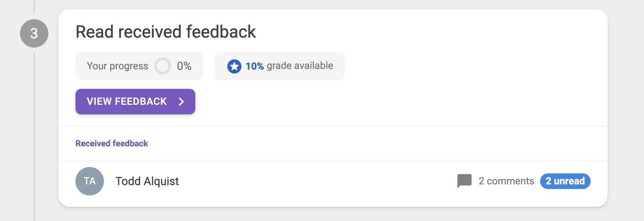This screenshot has height=221, width=644.
Task: Click the 2 comments text
Action: (x=506, y=181)
